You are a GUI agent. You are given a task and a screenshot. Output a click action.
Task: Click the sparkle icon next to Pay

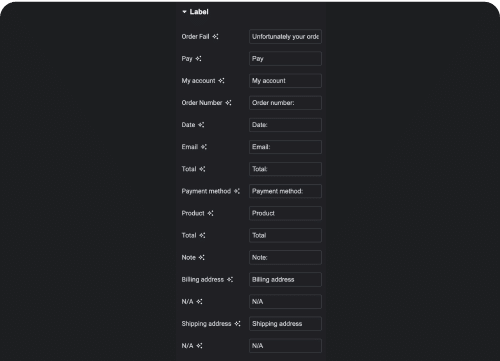pos(199,59)
